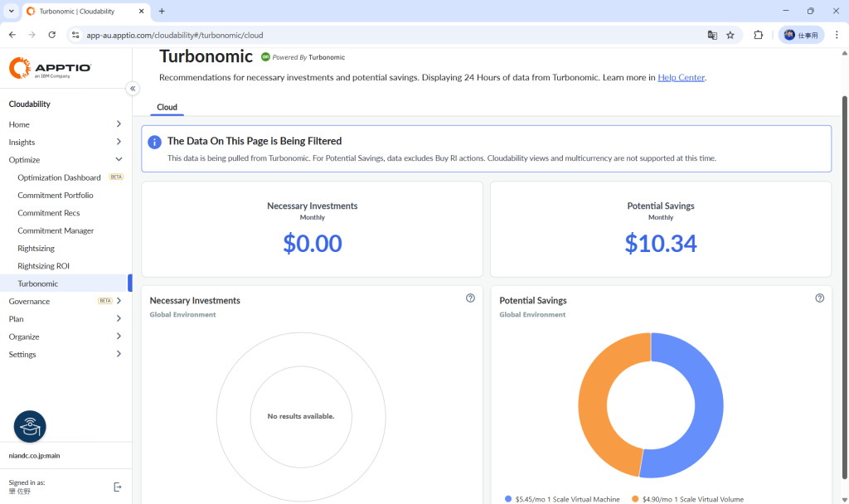Select the Cloud tab
The width and height of the screenshot is (849, 504).
(167, 107)
